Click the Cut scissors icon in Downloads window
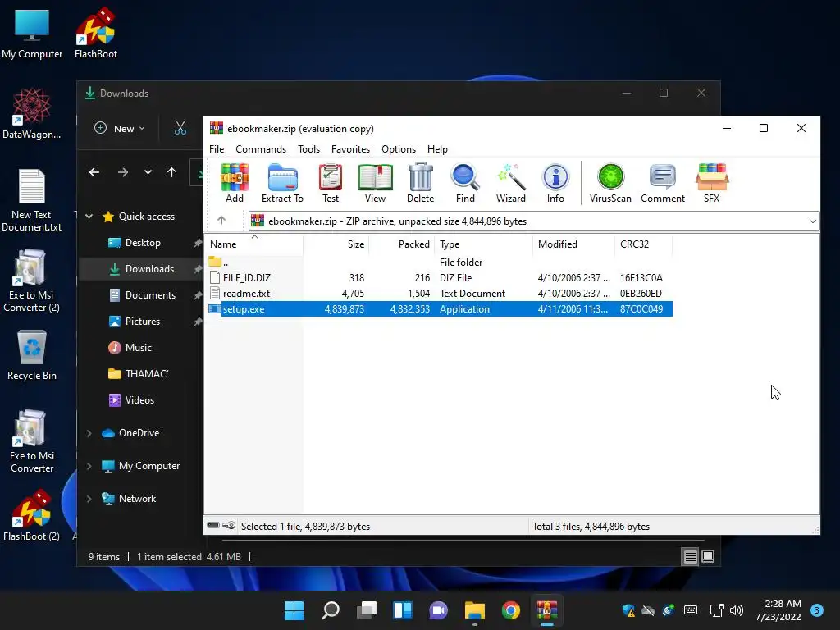The height and width of the screenshot is (630, 840). coord(180,128)
